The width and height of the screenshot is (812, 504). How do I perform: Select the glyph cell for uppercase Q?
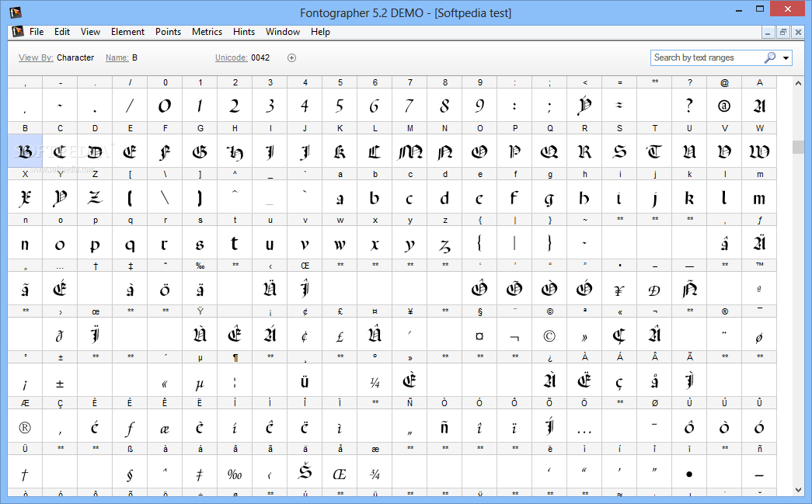(x=549, y=151)
